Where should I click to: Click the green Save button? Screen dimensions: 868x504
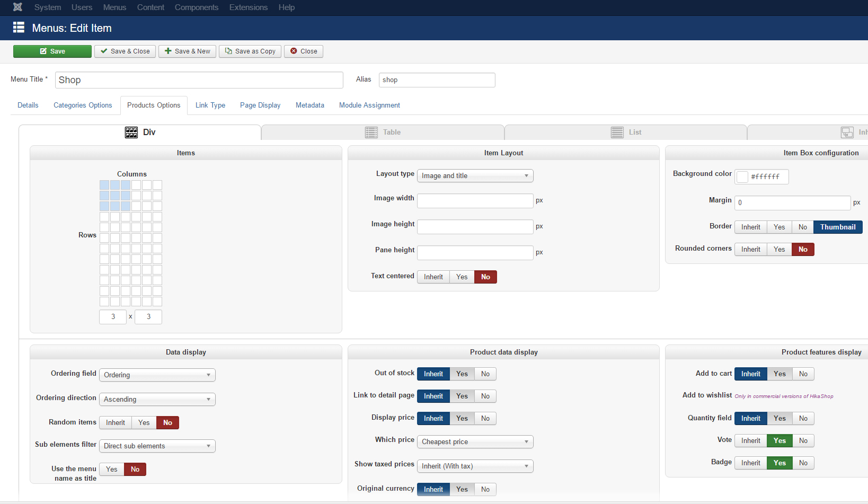coord(52,51)
